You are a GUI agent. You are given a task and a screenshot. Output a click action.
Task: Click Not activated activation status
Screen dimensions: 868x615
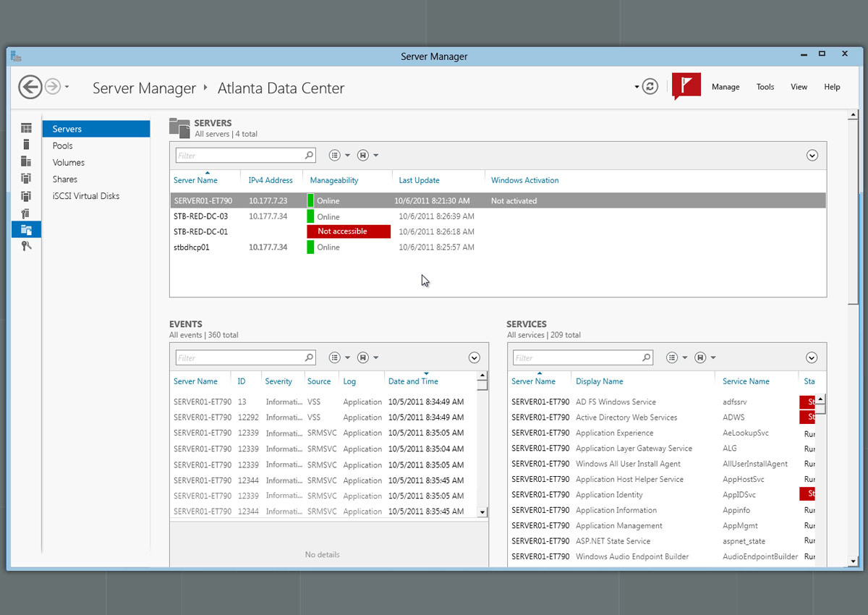click(514, 201)
